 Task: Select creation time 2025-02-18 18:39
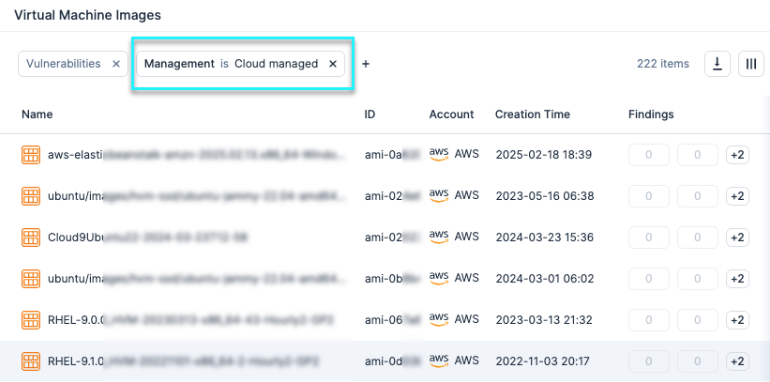coord(544,155)
